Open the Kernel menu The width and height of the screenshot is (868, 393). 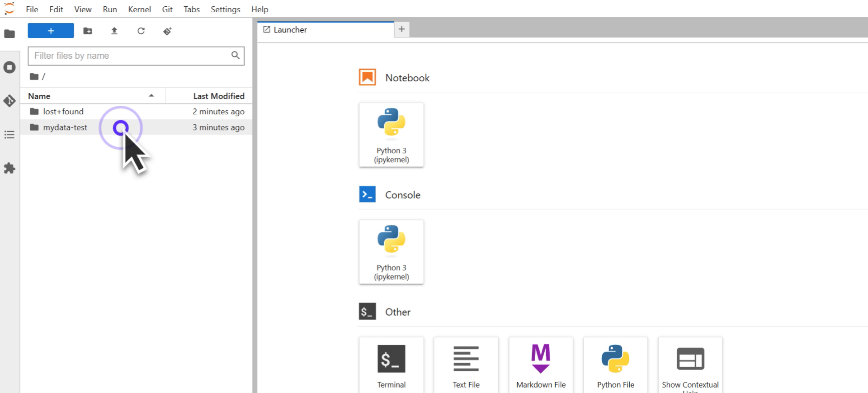[139, 9]
